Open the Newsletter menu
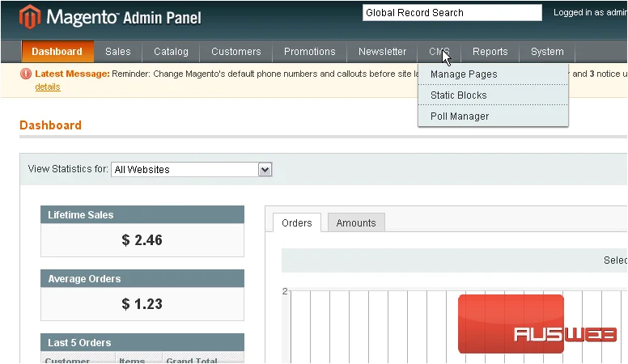The image size is (628, 364). (x=382, y=51)
